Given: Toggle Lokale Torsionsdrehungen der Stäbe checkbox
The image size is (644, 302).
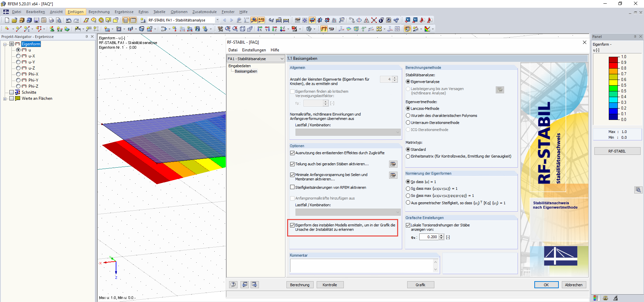Looking at the screenshot, I should pos(408,225).
